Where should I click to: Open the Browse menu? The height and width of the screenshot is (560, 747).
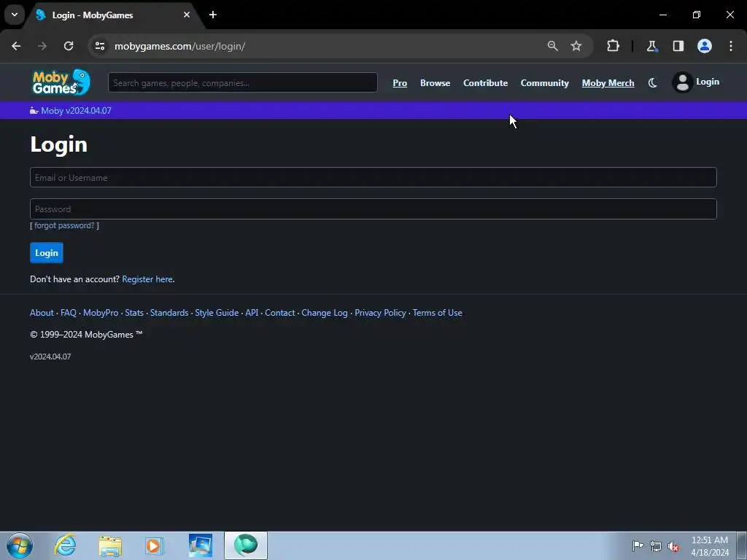435,83
